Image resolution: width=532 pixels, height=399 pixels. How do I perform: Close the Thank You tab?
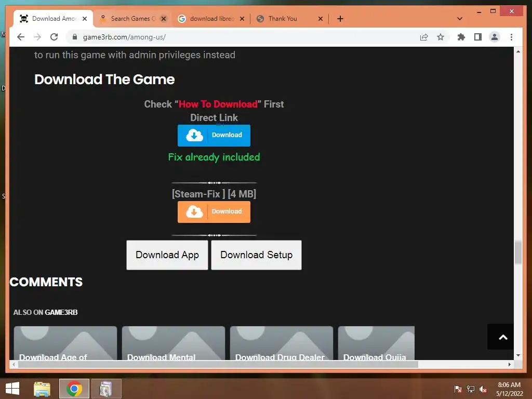click(x=320, y=19)
